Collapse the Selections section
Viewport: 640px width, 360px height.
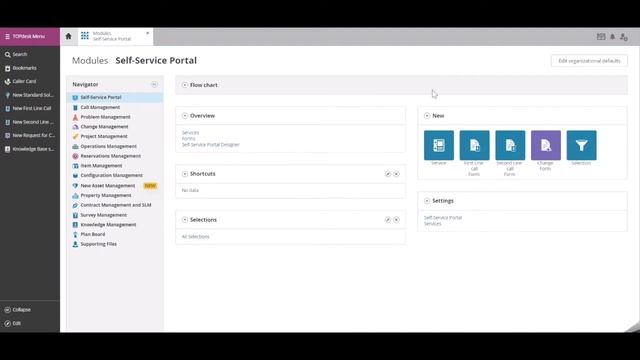pos(185,220)
